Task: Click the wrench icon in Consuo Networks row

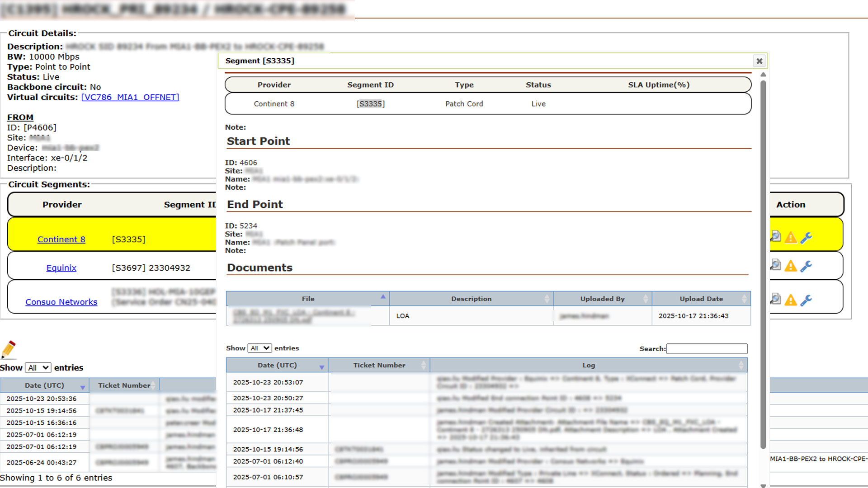Action: click(806, 300)
